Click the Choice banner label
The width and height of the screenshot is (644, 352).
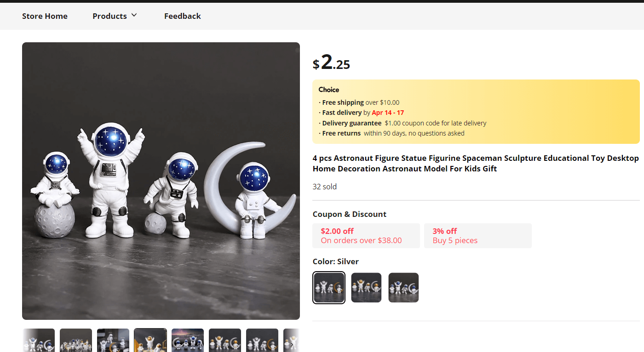tap(329, 90)
